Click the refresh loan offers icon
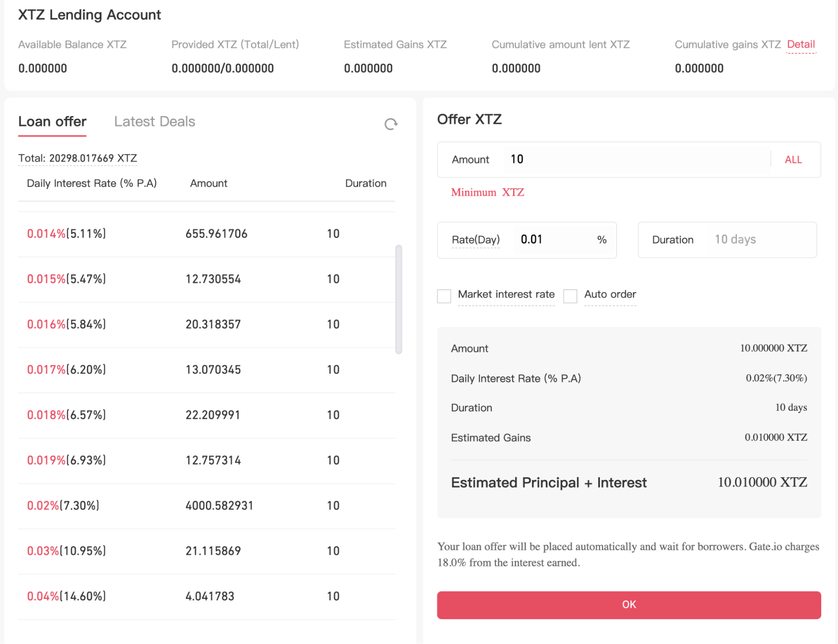The width and height of the screenshot is (838, 644). [391, 124]
